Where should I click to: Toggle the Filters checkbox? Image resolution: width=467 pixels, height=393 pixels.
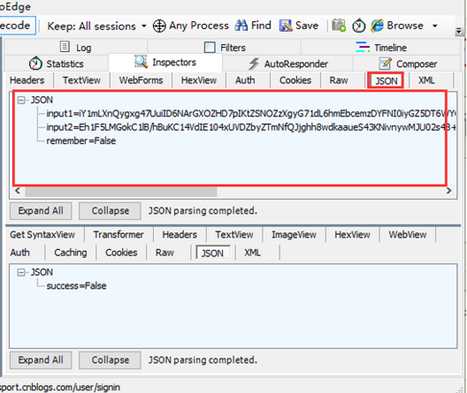coord(210,47)
